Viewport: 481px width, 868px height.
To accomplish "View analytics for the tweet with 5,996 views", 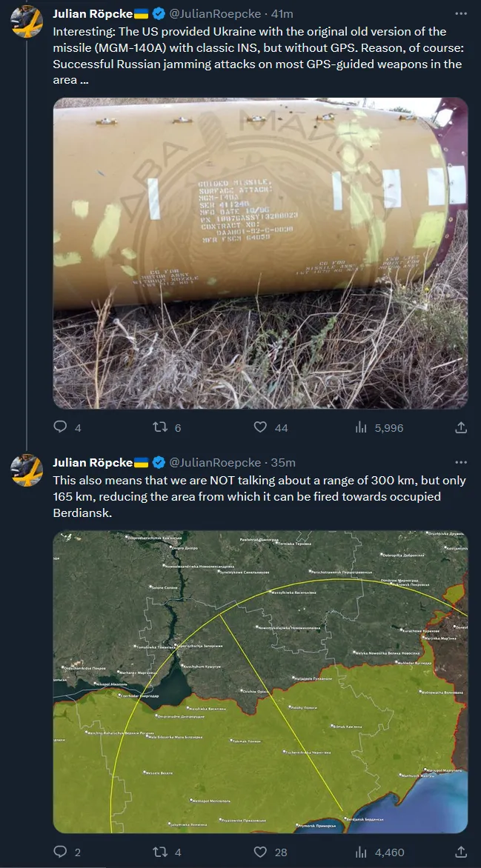I will pyautogui.click(x=362, y=427).
